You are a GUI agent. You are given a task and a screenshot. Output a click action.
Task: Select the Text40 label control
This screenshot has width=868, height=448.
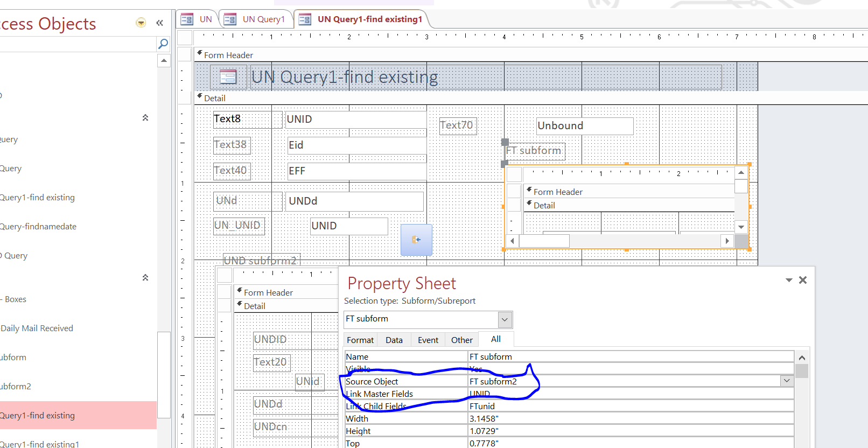[232, 171]
